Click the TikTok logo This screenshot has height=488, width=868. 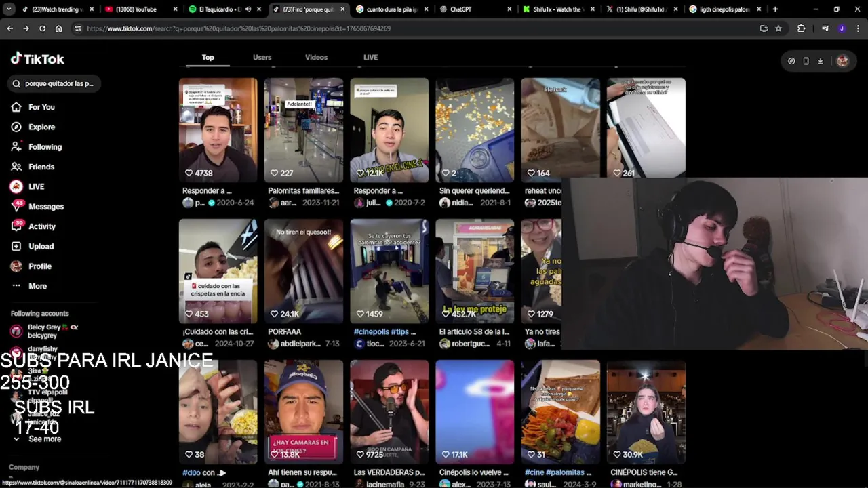(x=37, y=59)
